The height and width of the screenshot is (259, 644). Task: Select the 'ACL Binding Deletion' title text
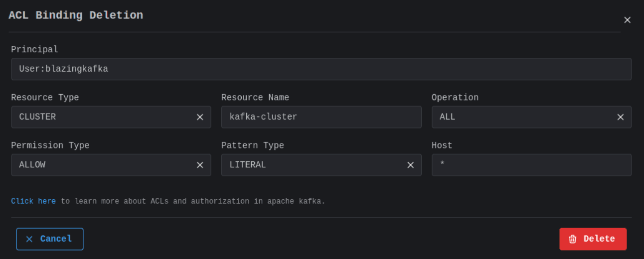76,15
